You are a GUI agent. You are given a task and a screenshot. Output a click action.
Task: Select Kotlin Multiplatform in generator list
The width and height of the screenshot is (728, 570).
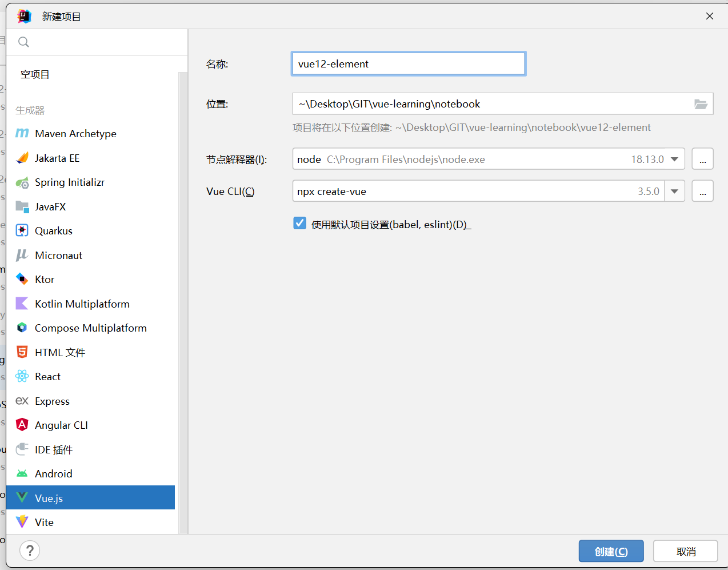pos(82,304)
